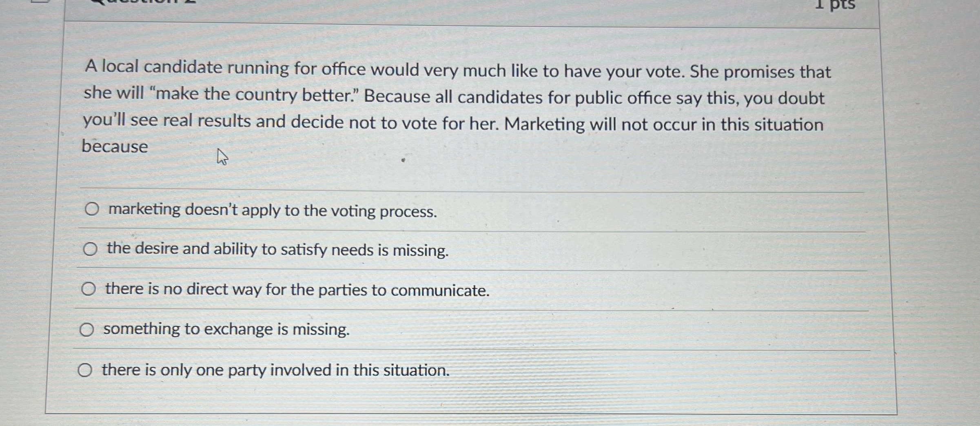Select the radio button for "marketing doesn't apply to the voting process"
The image size is (980, 426).
[91, 210]
